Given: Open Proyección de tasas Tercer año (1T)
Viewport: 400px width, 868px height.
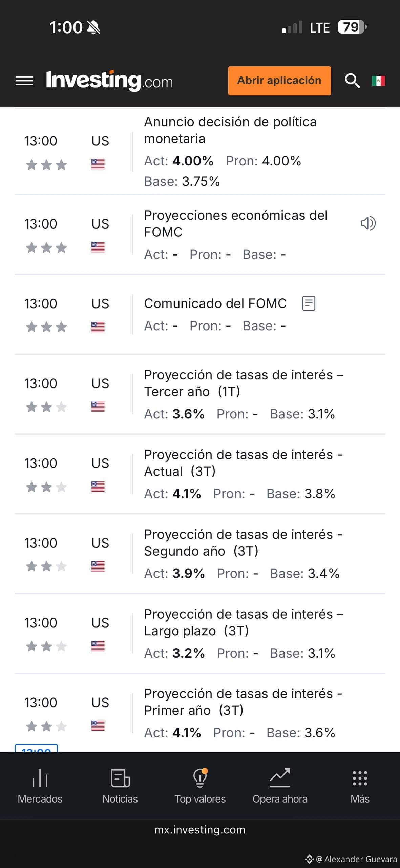Looking at the screenshot, I should (200, 394).
